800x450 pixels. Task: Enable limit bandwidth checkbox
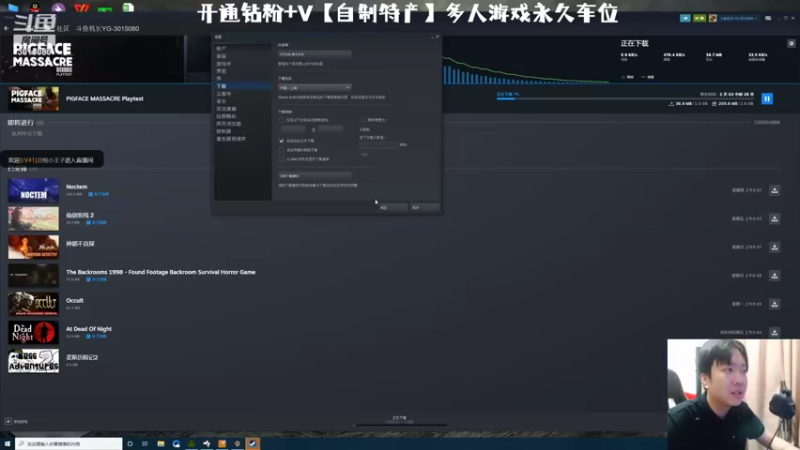(x=363, y=120)
